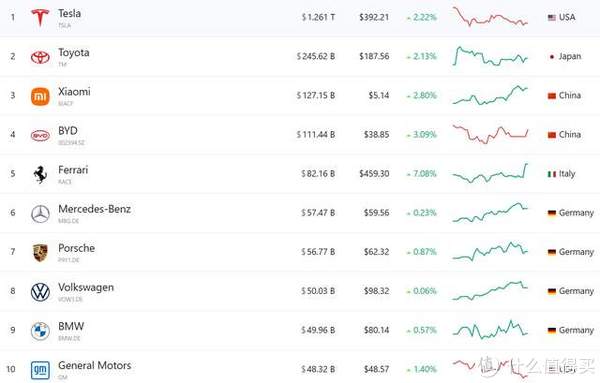600x383 pixels.
Task: View Tesla's 30-day price chart
Action: pyautogui.click(x=490, y=16)
